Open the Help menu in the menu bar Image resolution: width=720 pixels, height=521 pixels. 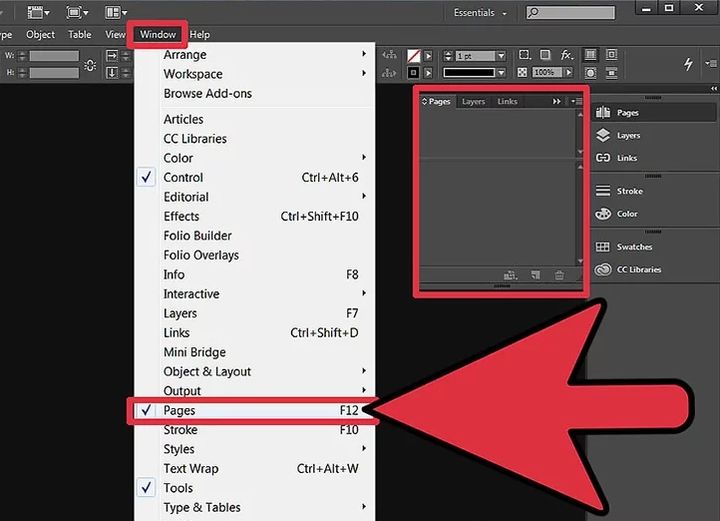pyautogui.click(x=200, y=34)
